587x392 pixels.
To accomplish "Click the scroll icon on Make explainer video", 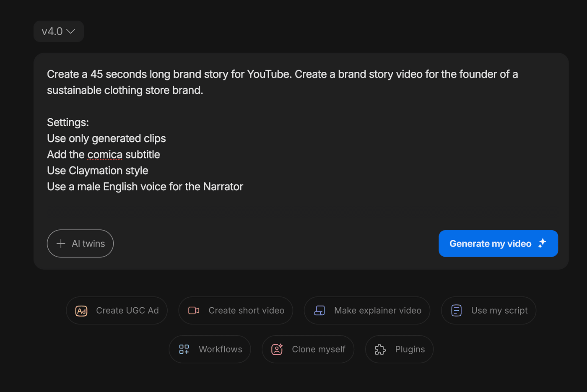I will pos(319,311).
